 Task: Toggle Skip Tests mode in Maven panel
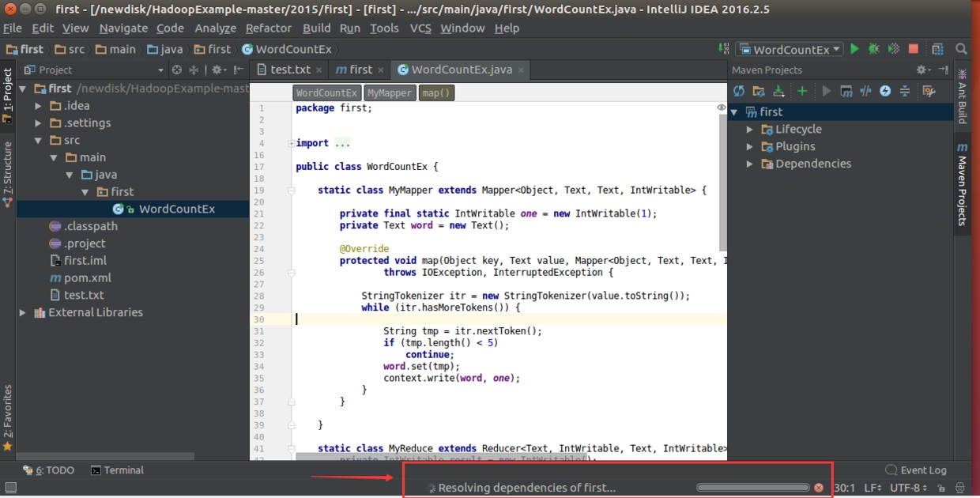[x=885, y=91]
